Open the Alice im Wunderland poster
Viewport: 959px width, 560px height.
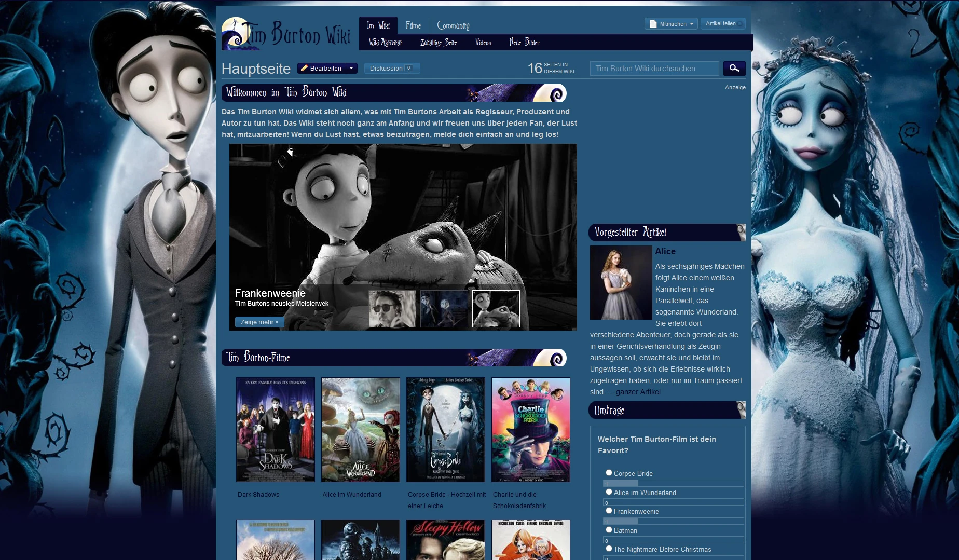(x=361, y=430)
